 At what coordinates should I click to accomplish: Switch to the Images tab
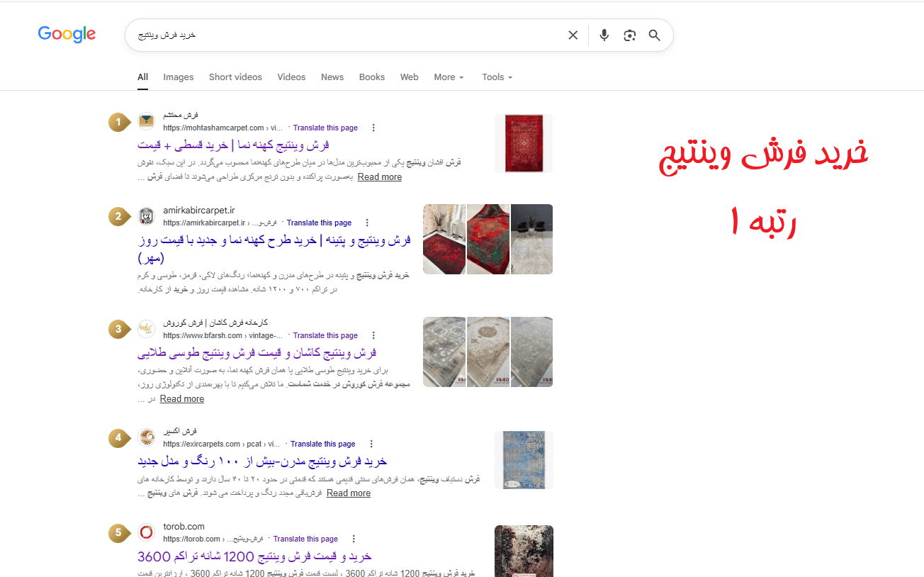click(x=178, y=77)
